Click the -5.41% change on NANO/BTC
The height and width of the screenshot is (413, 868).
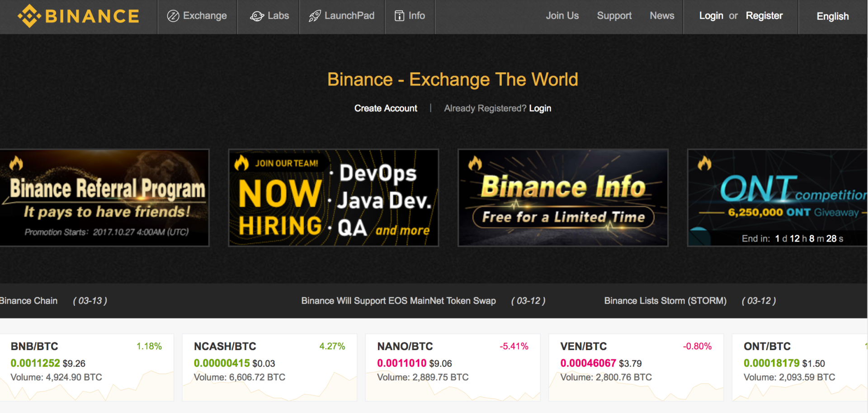point(514,347)
